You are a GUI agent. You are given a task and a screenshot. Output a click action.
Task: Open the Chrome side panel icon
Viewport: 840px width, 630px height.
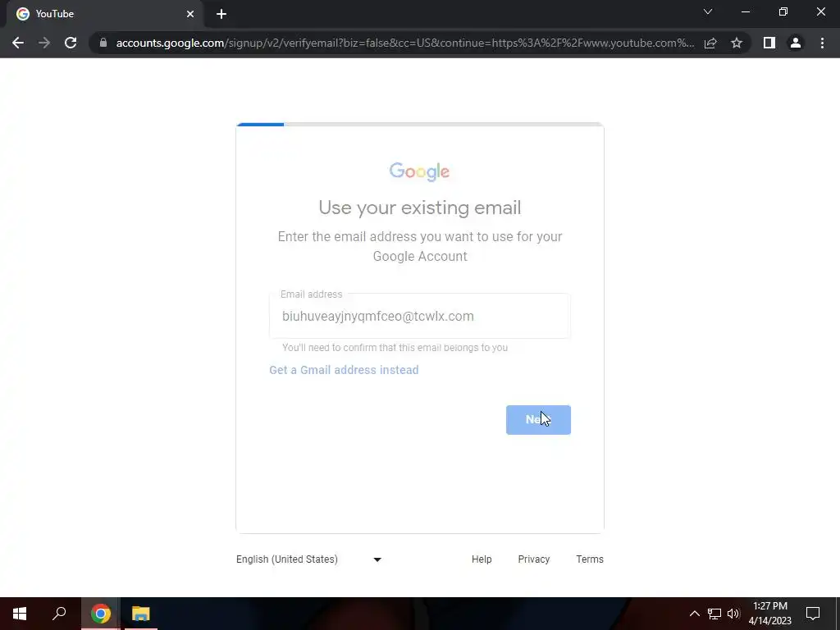click(769, 43)
